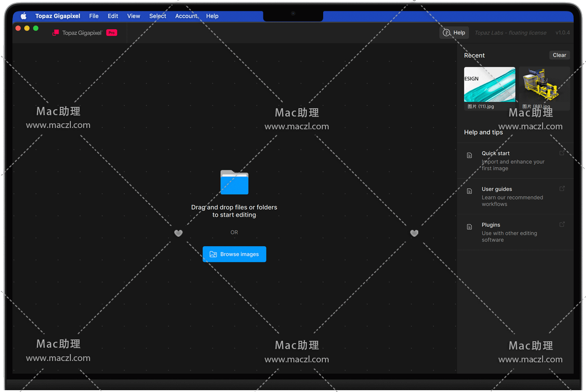Open the Select menu
This screenshot has width=586, height=392.
coord(158,16)
